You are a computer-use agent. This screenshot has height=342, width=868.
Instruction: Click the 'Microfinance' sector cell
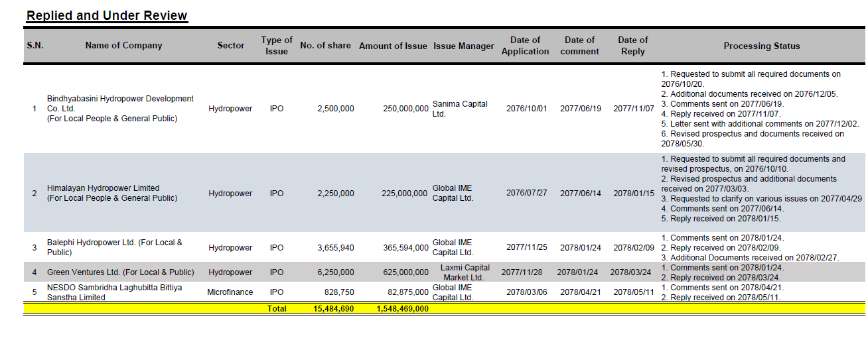pos(230,292)
